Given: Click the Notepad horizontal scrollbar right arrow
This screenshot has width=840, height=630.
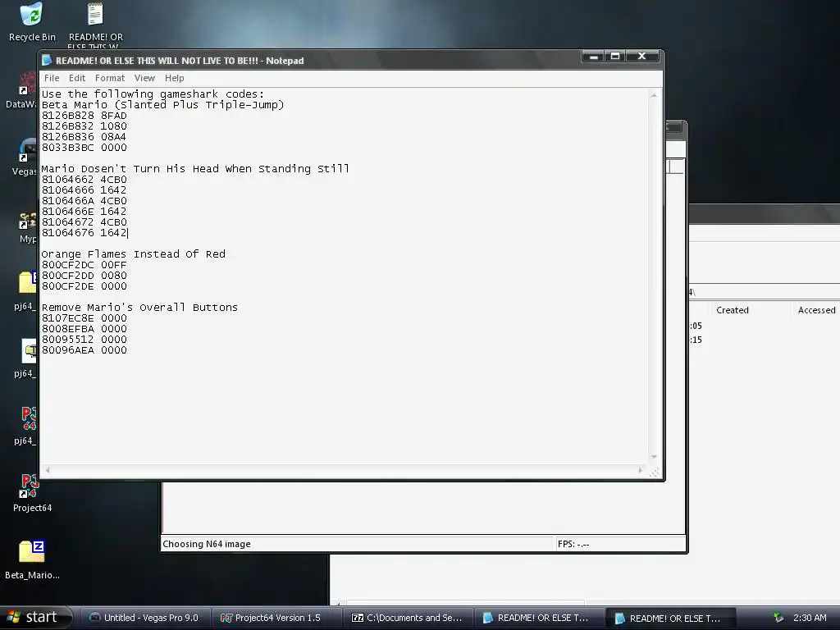Looking at the screenshot, I should click(x=640, y=470).
